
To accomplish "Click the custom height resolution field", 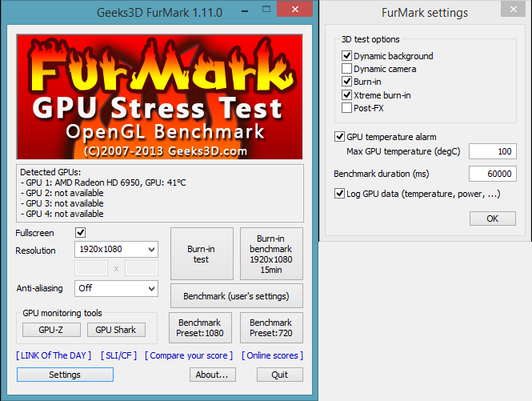I will 142,269.
